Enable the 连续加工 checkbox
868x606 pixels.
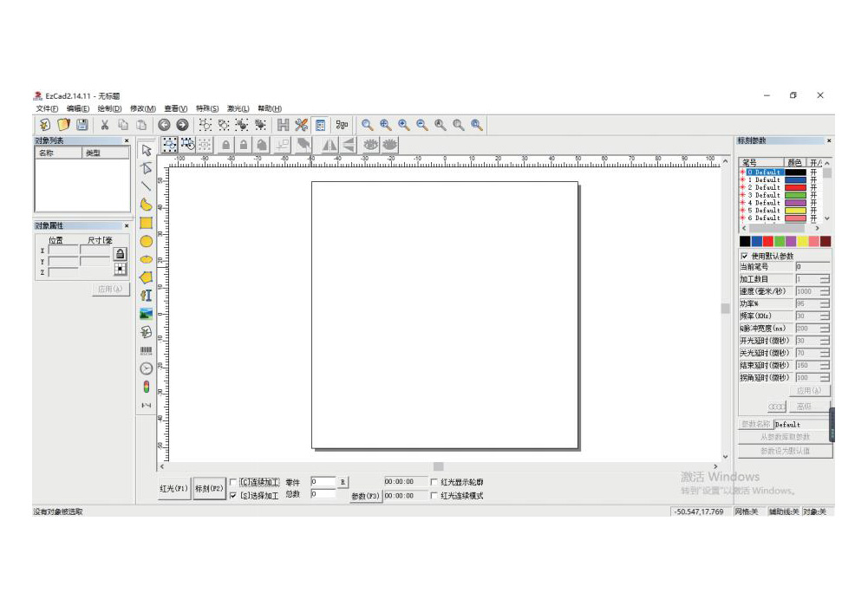233,483
